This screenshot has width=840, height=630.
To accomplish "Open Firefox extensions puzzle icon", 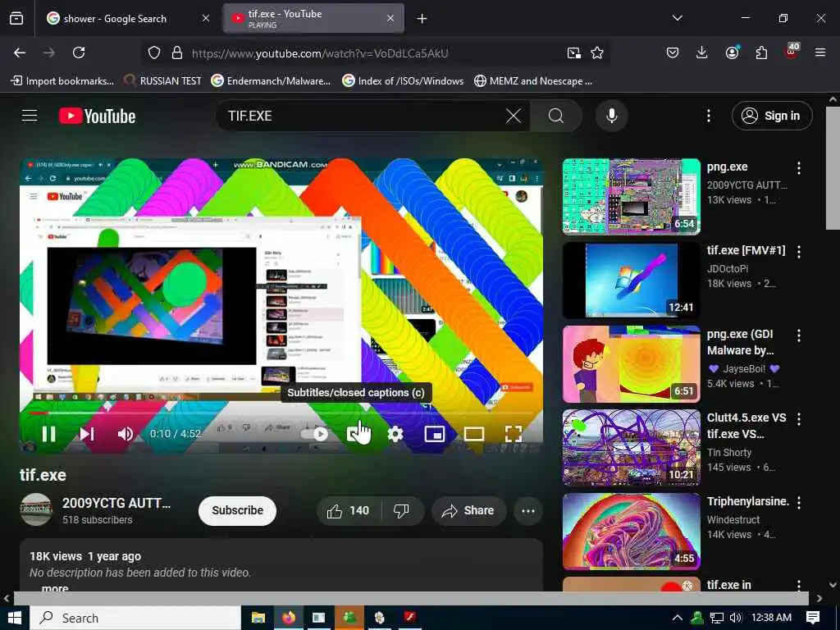I will point(761,52).
